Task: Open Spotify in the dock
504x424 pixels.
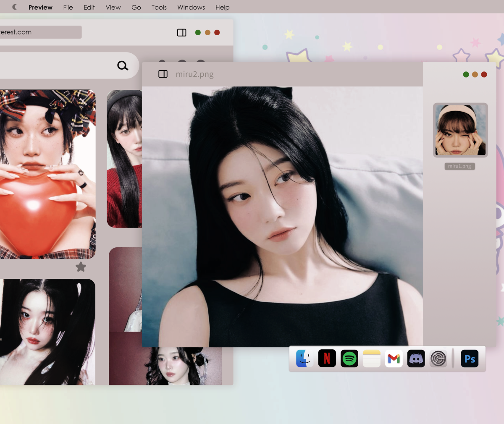Action: [x=349, y=359]
